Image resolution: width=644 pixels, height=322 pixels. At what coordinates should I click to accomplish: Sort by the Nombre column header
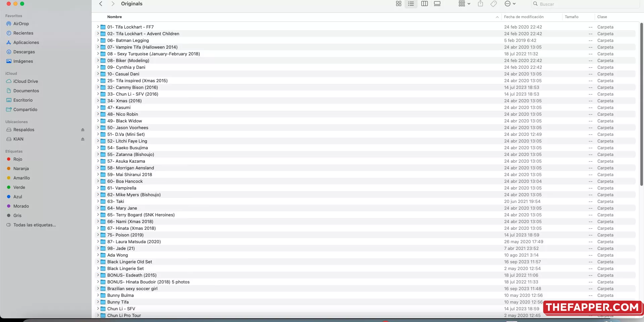click(114, 17)
